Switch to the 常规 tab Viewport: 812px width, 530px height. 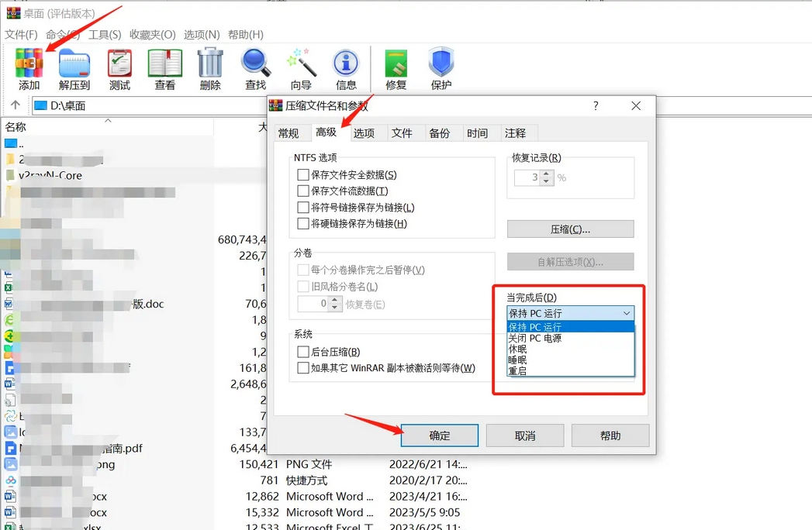(289, 133)
